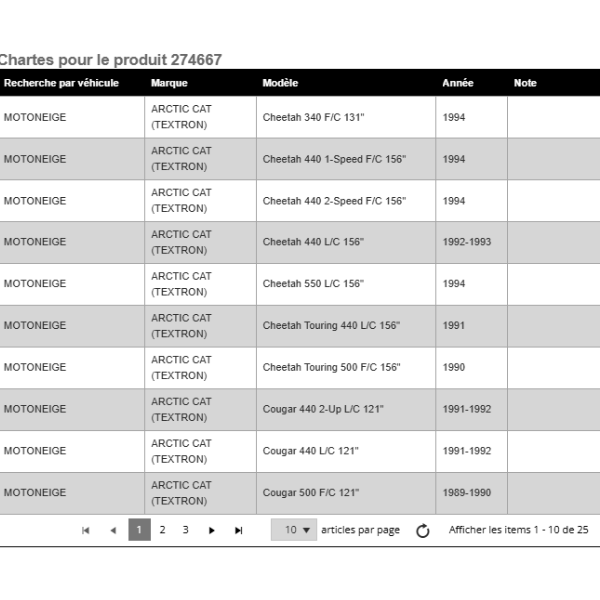
Task: Select Cheetah 440 L/C 156" model cell
Action: click(x=346, y=242)
